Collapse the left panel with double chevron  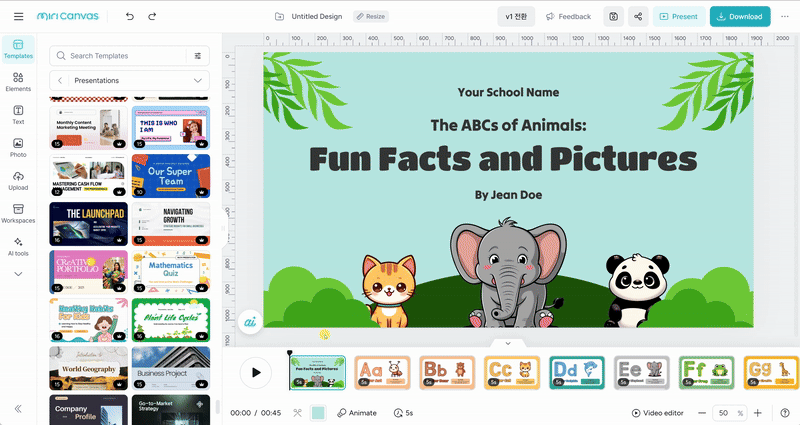(x=18, y=408)
